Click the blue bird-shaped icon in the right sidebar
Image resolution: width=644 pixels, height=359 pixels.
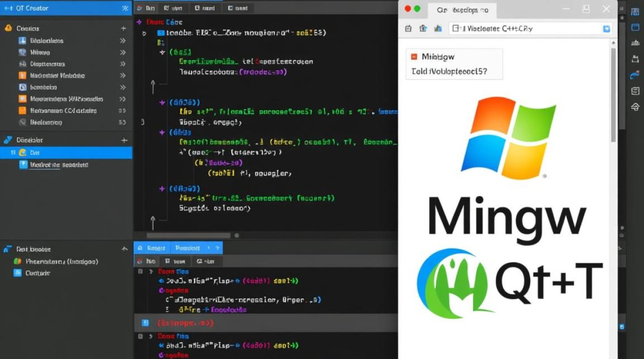tap(635, 75)
